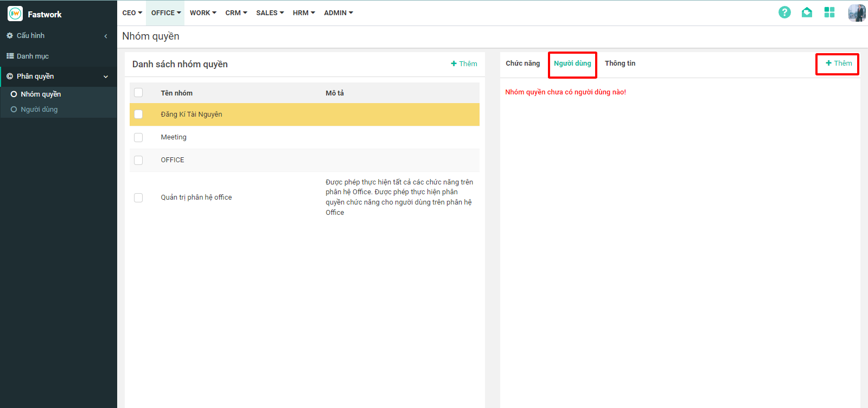Switch to the Thông tin tab
This screenshot has width=868, height=408.
click(620, 63)
